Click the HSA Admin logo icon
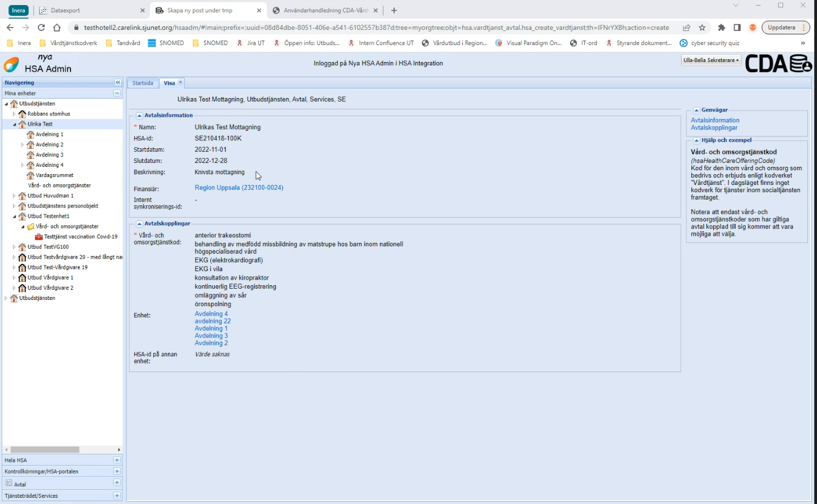817x504 pixels. (x=11, y=64)
